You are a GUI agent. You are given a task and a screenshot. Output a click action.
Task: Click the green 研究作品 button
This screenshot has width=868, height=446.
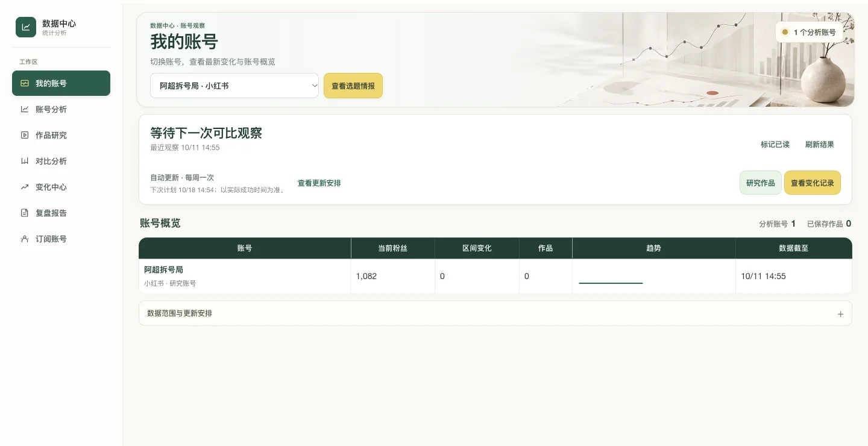(761, 183)
